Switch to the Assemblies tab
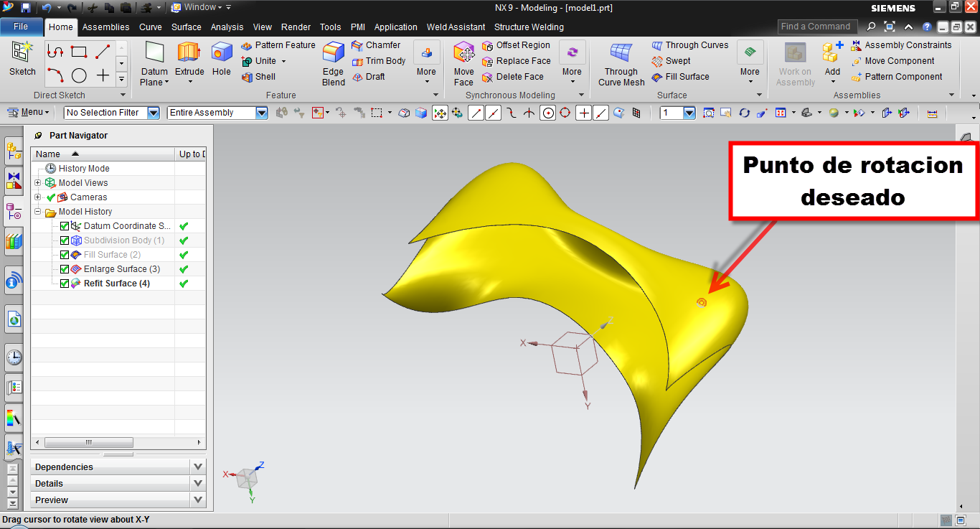 click(x=106, y=27)
